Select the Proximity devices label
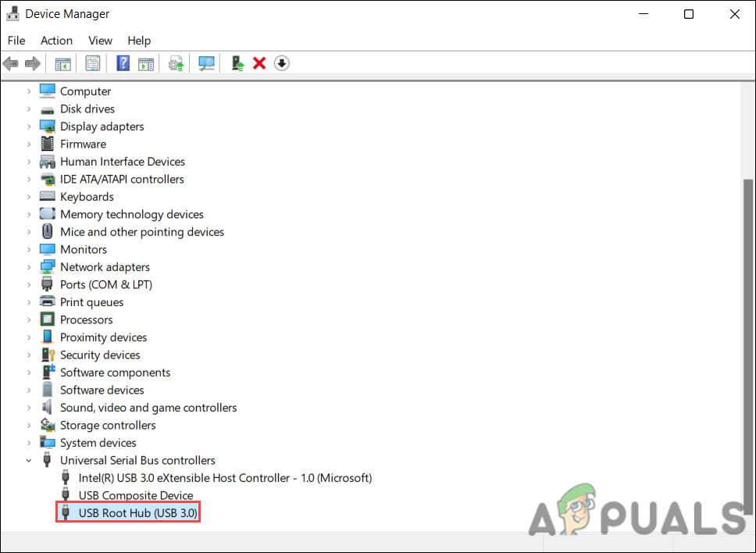Viewport: 756px width, 553px height. [x=103, y=337]
